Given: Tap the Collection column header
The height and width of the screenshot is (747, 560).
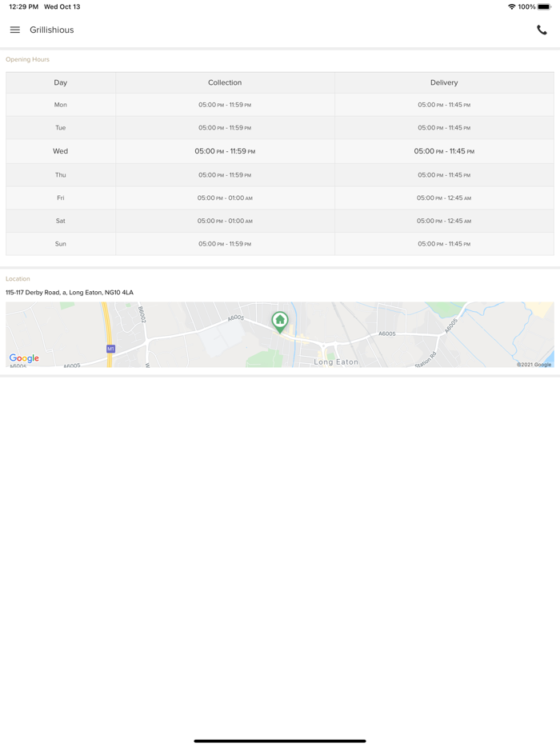Looking at the screenshot, I should (225, 82).
